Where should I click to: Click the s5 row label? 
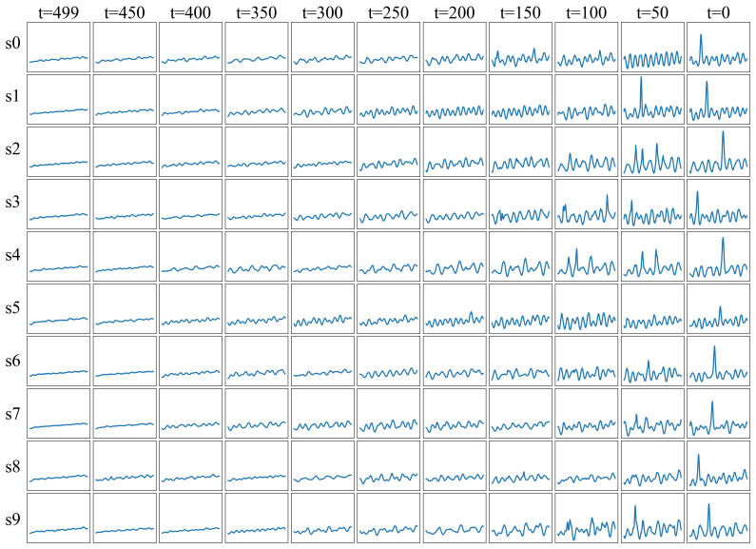(x=13, y=307)
